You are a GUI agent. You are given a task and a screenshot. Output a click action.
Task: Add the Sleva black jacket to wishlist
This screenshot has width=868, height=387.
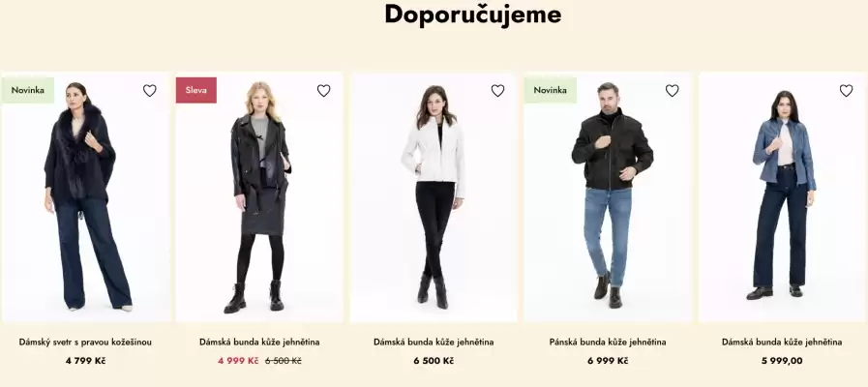pos(324,91)
